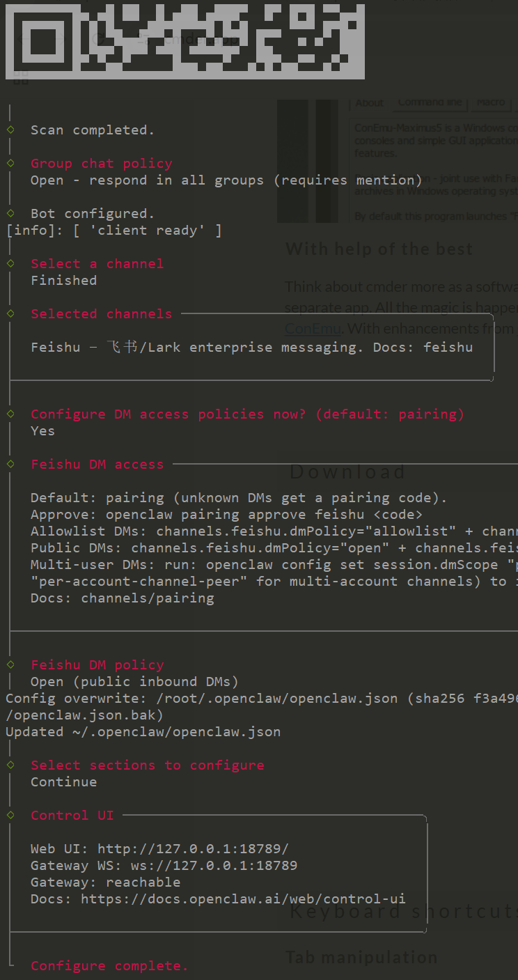
Task: Open the About tab in background page
Action: tap(369, 103)
